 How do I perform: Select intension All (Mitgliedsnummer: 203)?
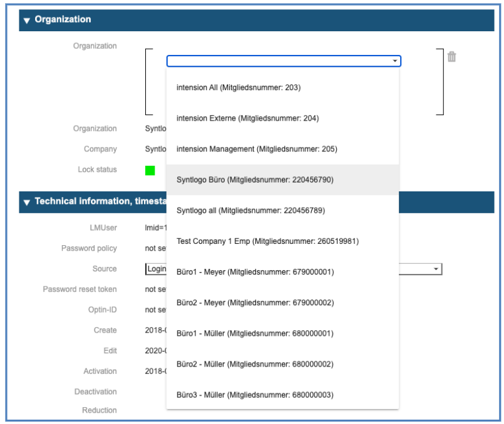tap(239, 88)
